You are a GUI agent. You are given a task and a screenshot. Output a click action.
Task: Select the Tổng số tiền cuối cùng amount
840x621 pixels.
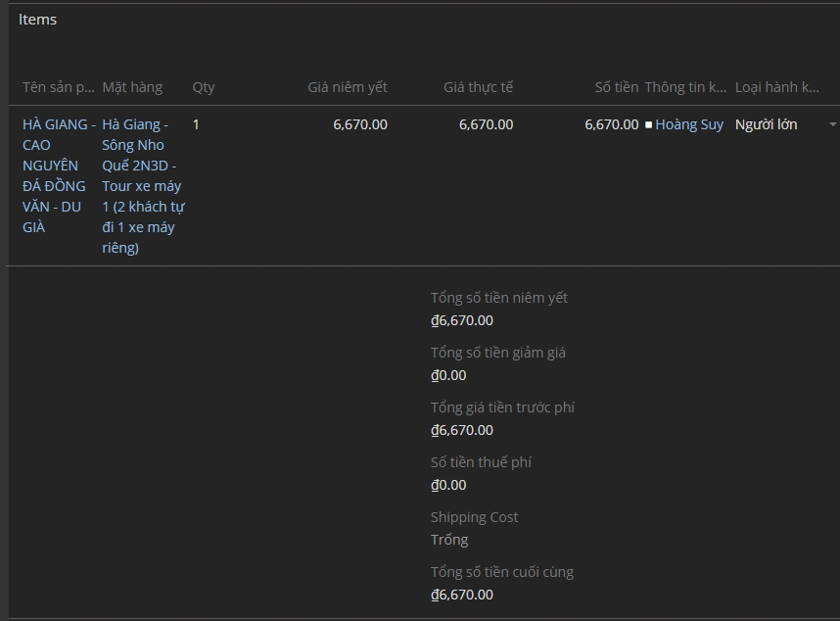[x=462, y=595]
